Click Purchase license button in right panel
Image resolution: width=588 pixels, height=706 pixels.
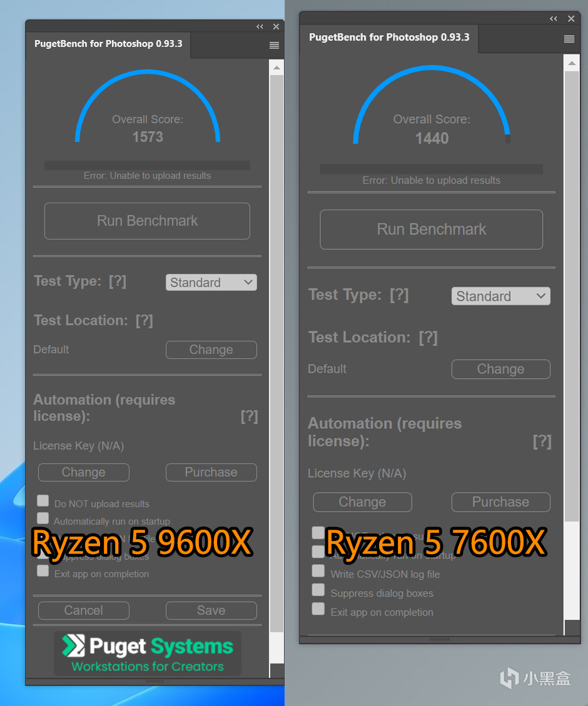pos(500,502)
